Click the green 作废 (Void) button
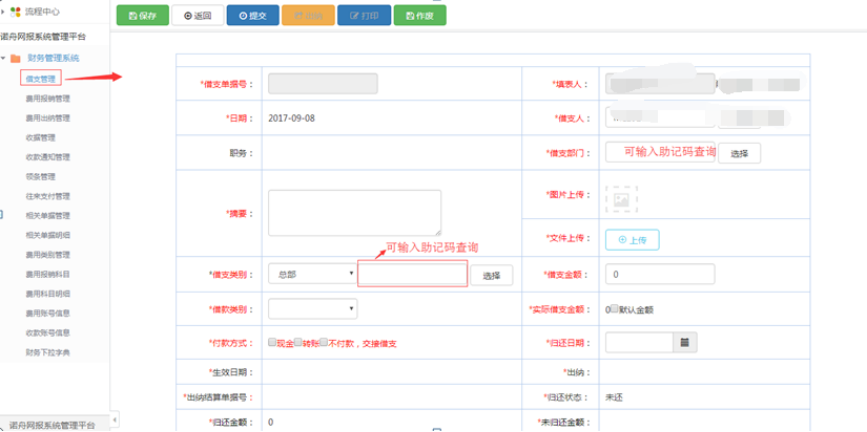The image size is (867, 432). 419,16
